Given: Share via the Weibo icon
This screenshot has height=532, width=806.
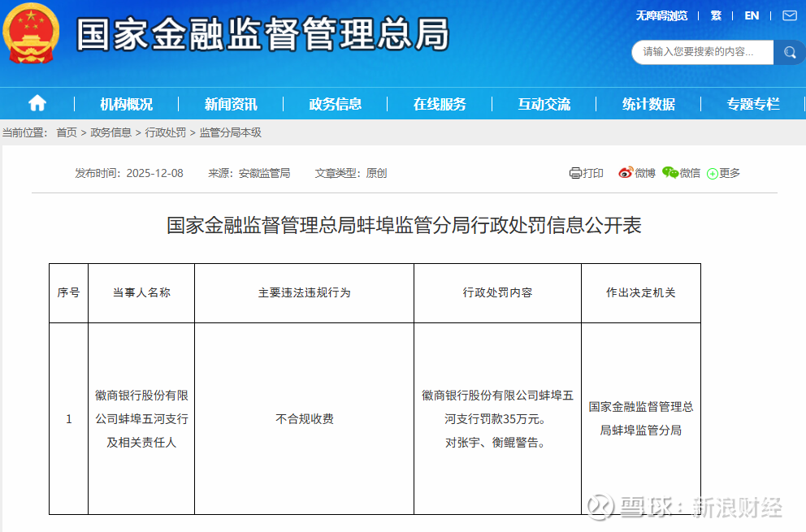Looking at the screenshot, I should tap(625, 173).
